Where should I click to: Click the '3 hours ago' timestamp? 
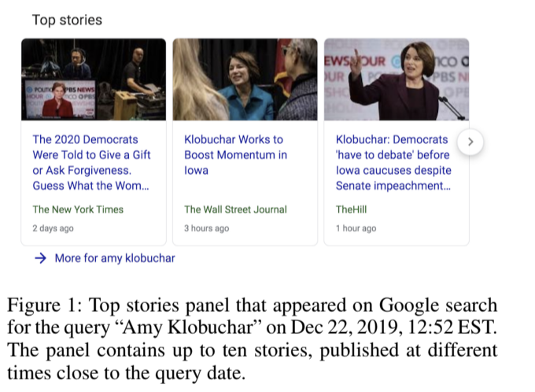(206, 228)
